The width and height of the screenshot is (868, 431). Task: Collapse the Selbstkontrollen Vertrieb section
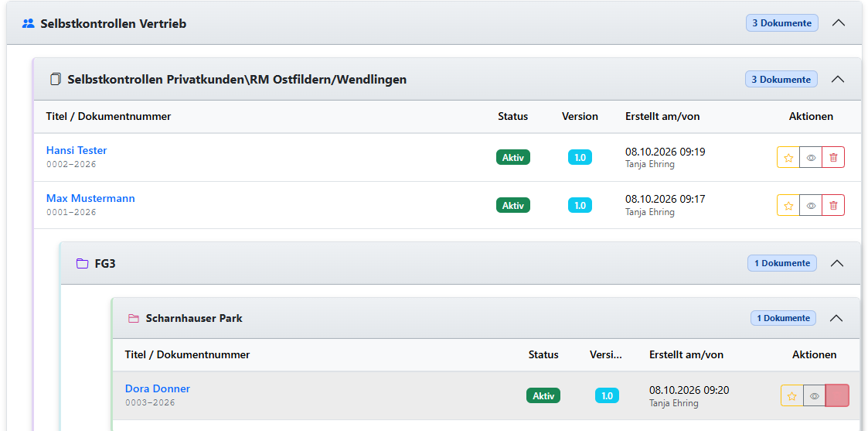(839, 23)
